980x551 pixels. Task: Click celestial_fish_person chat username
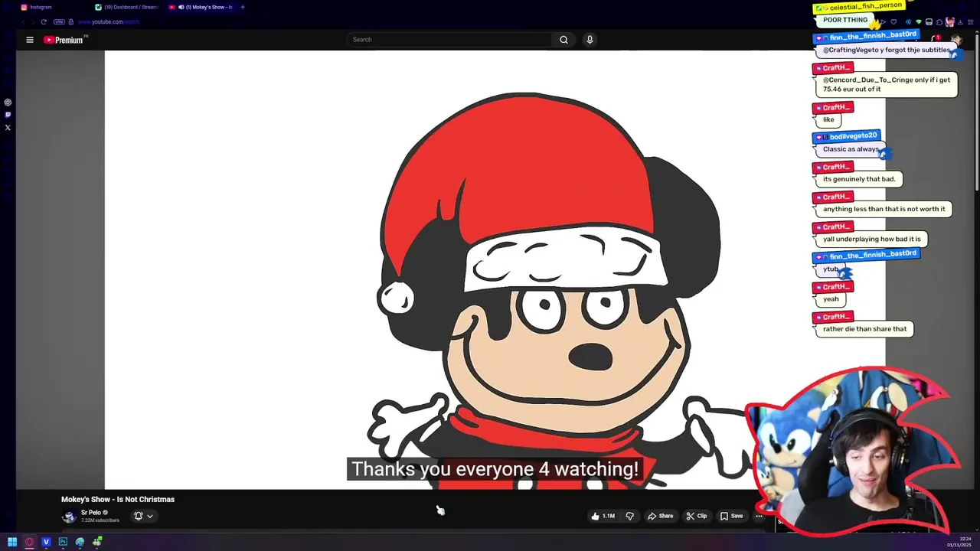(x=866, y=6)
